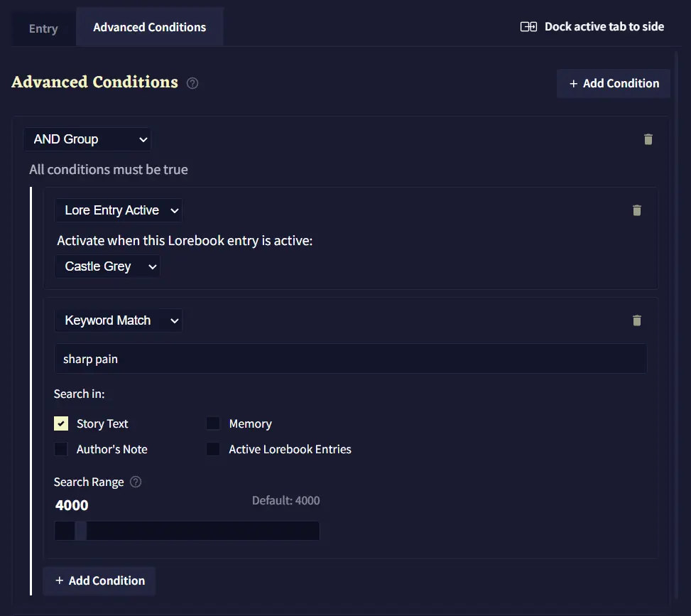Enable the Author's Note checkbox

click(x=62, y=449)
